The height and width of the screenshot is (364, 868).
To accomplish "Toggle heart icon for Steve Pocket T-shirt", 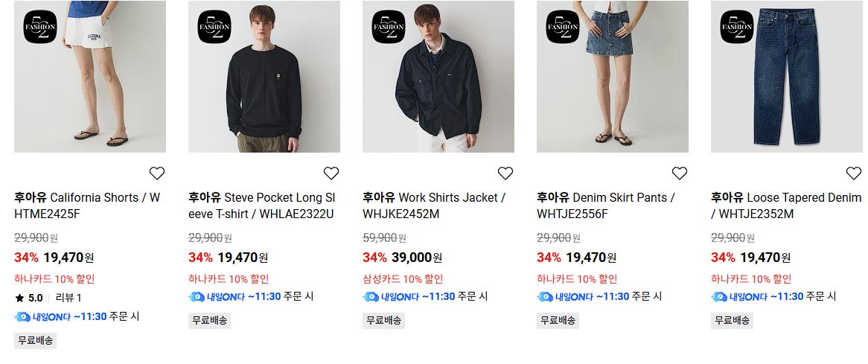I will point(331,173).
